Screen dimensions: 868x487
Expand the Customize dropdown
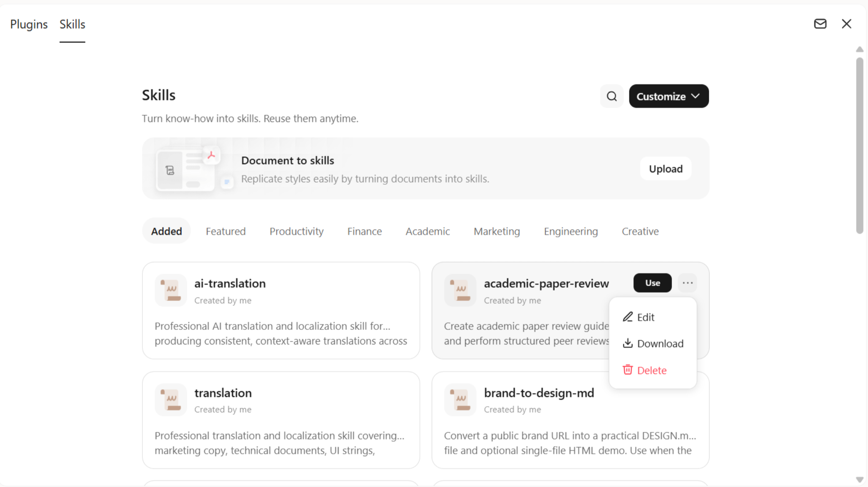tap(668, 96)
